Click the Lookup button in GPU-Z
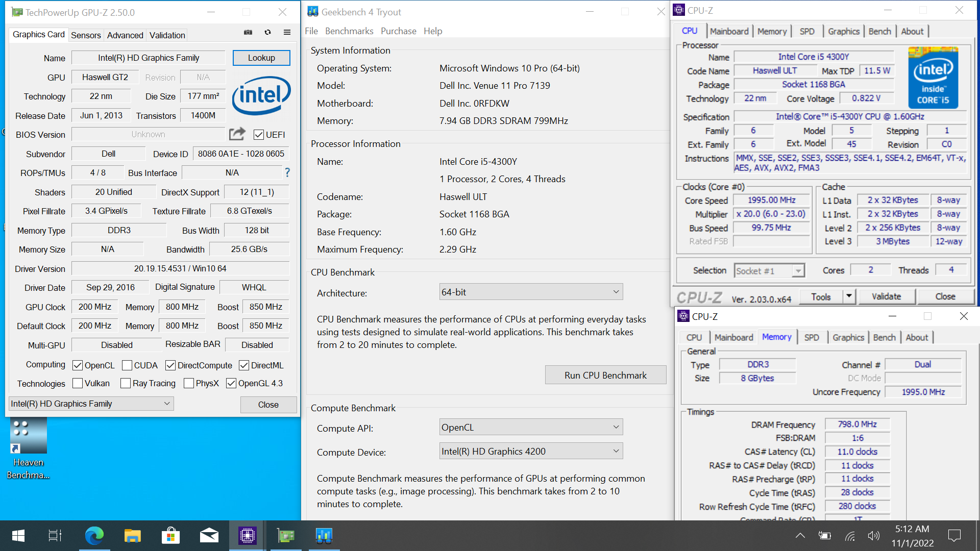Viewport: 980px width, 551px height. [x=261, y=58]
